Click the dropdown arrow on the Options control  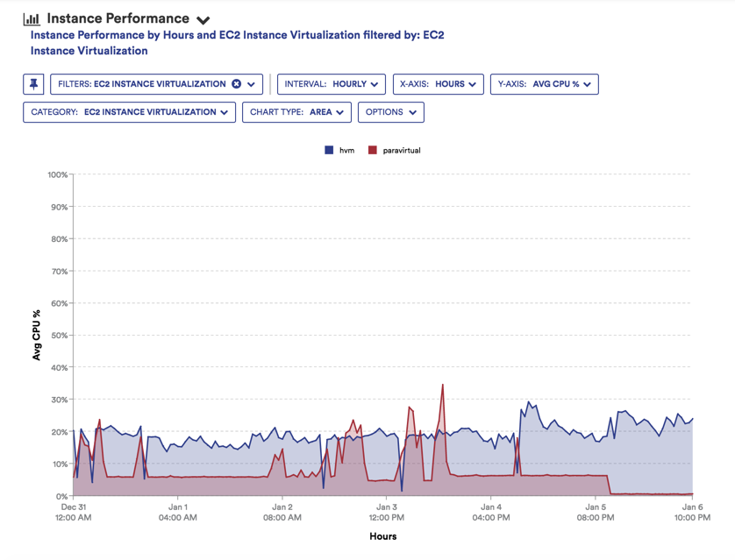(411, 112)
